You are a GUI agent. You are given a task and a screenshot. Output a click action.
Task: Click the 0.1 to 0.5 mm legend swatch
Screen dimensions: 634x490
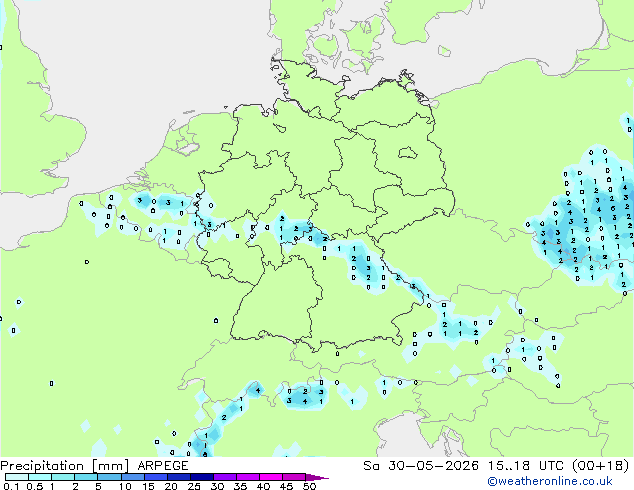17,477
